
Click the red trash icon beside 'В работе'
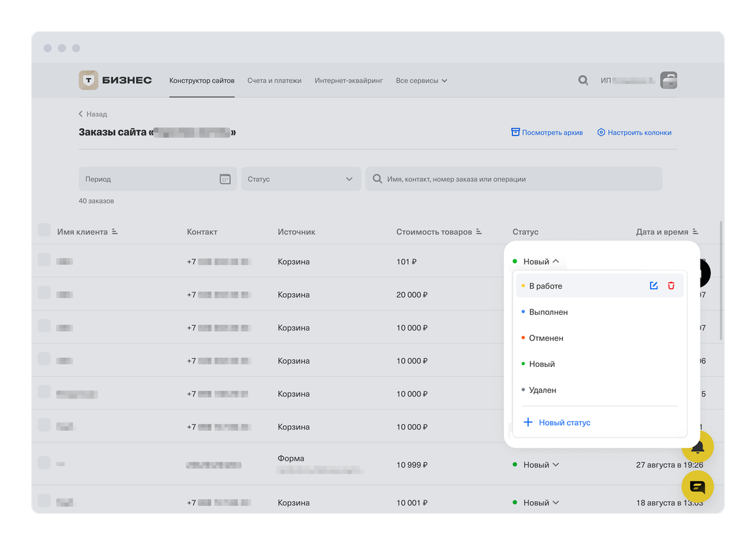pyautogui.click(x=671, y=286)
